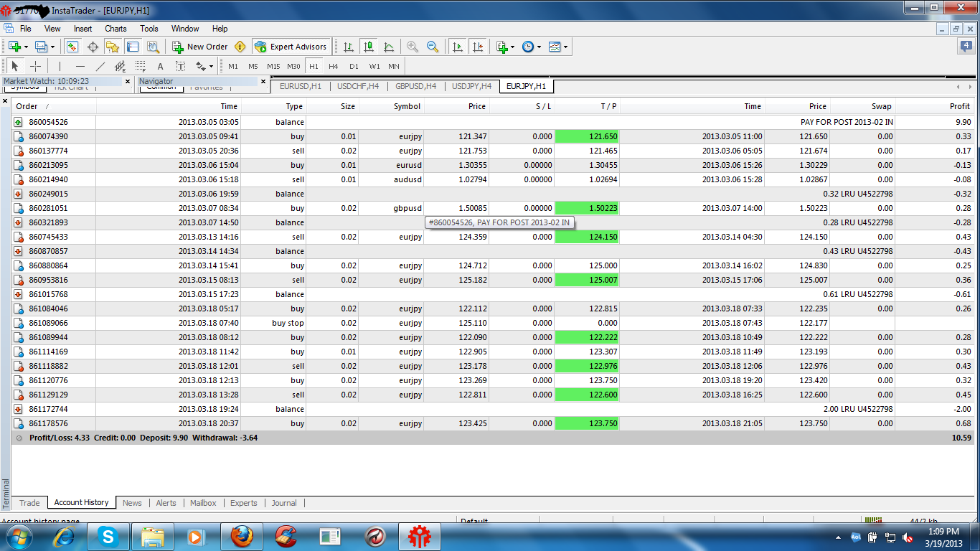Select the H4 timeframe button
Viewport: 980px width, 551px height.
[334, 66]
